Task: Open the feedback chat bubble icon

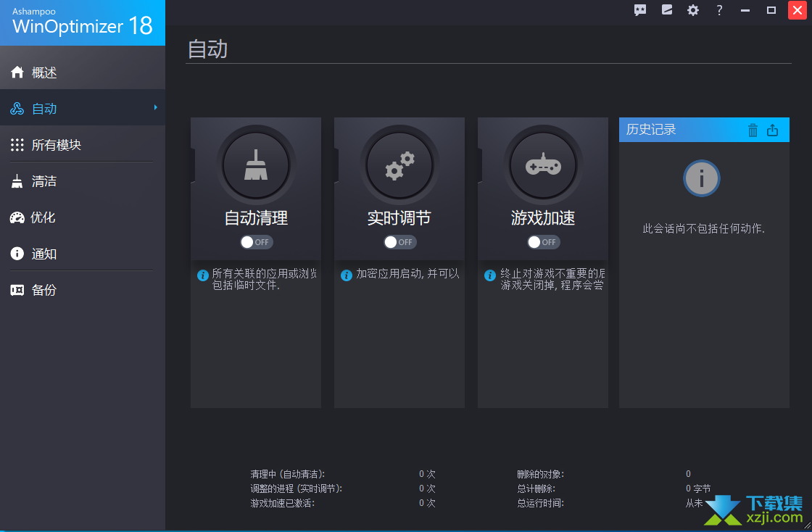Action: pos(640,10)
